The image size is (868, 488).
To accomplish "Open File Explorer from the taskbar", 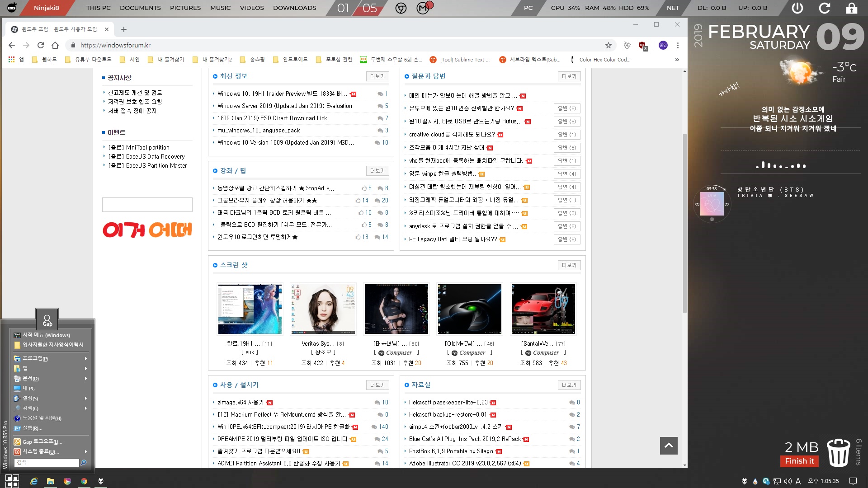I will point(51,481).
